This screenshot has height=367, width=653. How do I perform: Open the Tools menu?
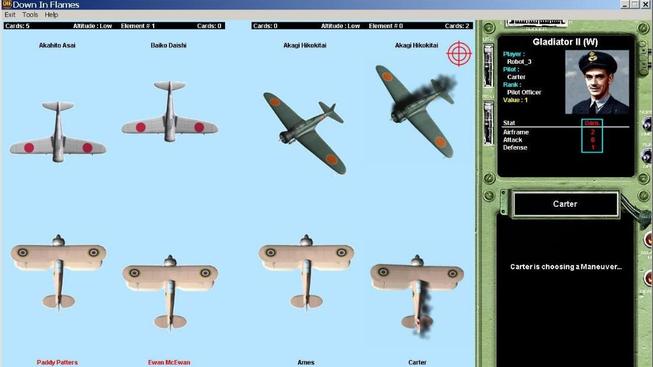tap(30, 15)
